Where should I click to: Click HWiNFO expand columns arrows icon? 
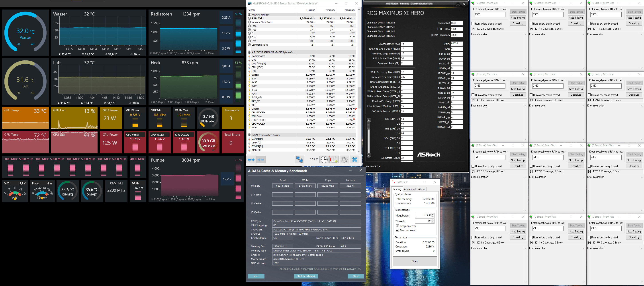[x=251, y=159]
